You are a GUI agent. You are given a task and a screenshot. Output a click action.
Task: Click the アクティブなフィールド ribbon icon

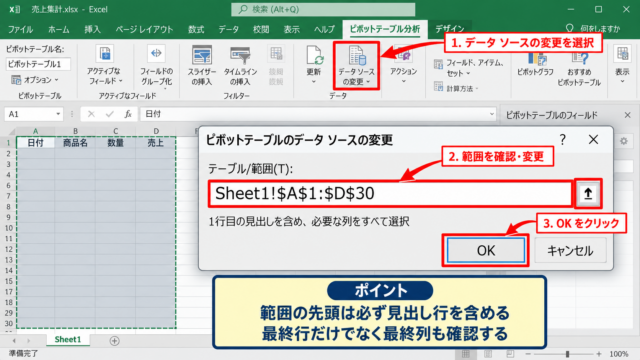point(104,53)
